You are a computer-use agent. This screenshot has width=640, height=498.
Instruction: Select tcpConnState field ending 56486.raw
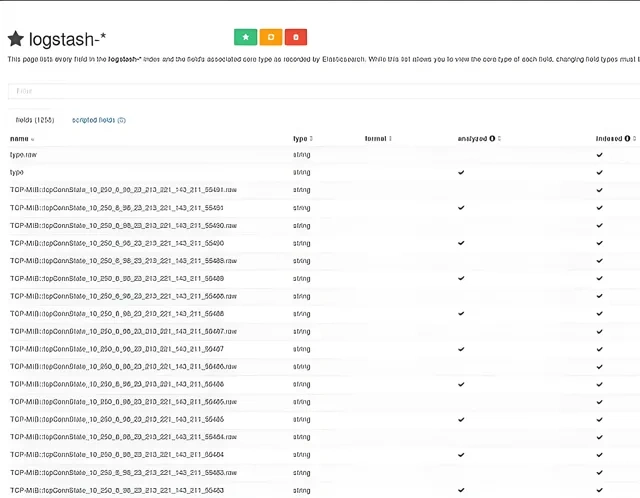point(123,367)
